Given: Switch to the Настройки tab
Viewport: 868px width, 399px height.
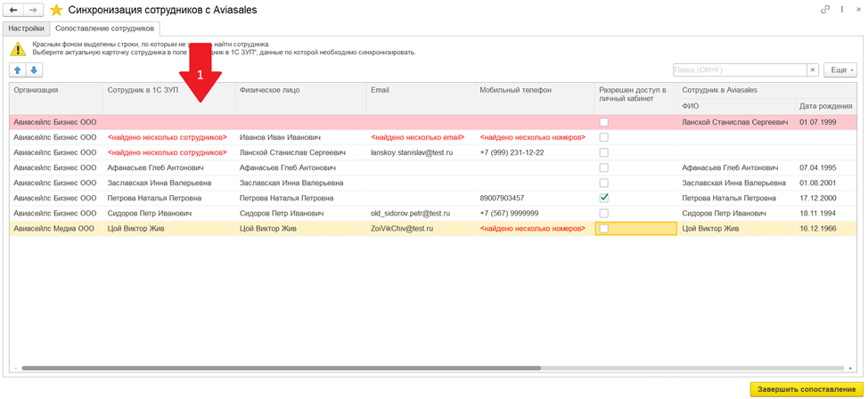Looking at the screenshot, I should 25,28.
